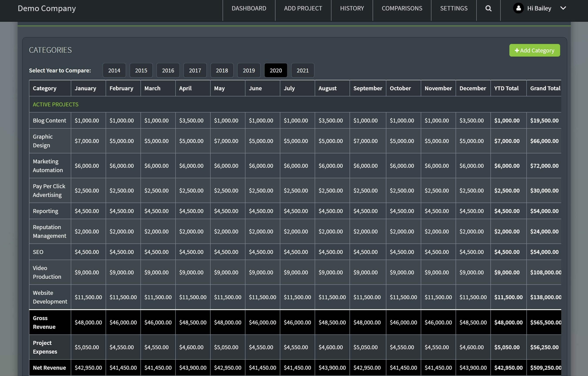
Task: Select year 2017 to compare
Action: coord(195,70)
